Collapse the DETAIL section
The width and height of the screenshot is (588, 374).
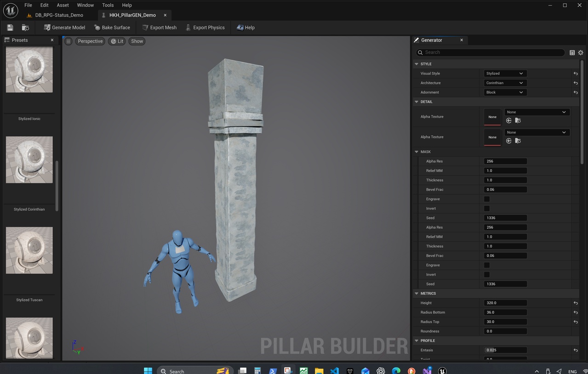tap(417, 102)
